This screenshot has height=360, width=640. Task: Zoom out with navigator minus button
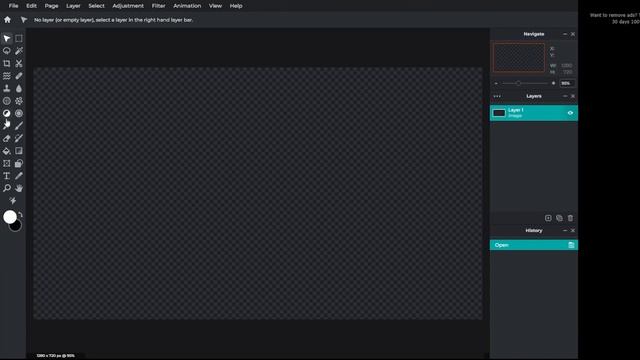(496, 83)
